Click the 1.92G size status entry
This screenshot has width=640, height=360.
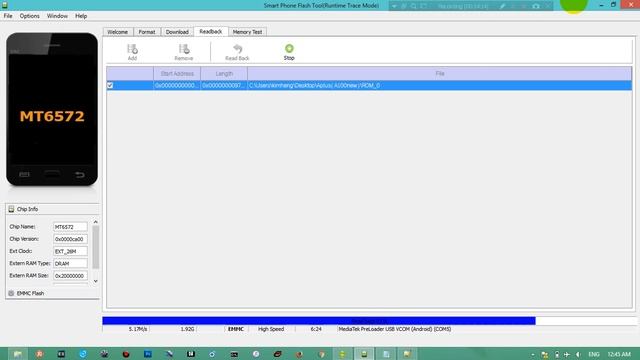(x=187, y=329)
